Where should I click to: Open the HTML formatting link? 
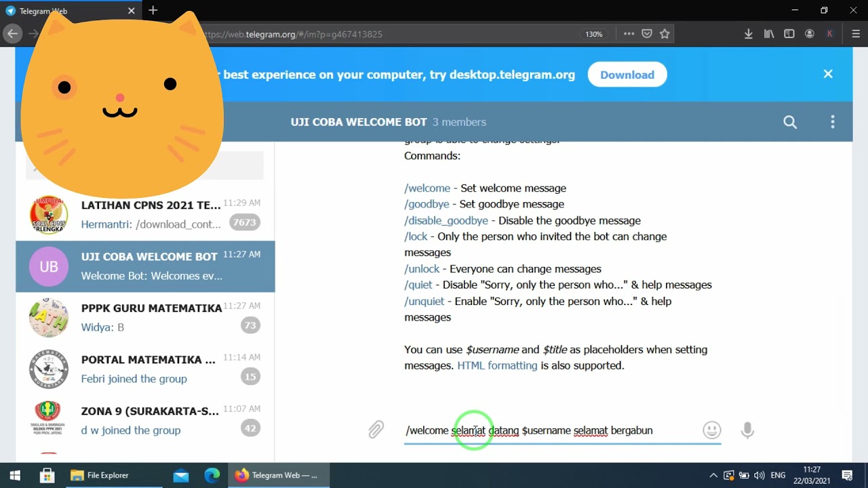coord(497,365)
